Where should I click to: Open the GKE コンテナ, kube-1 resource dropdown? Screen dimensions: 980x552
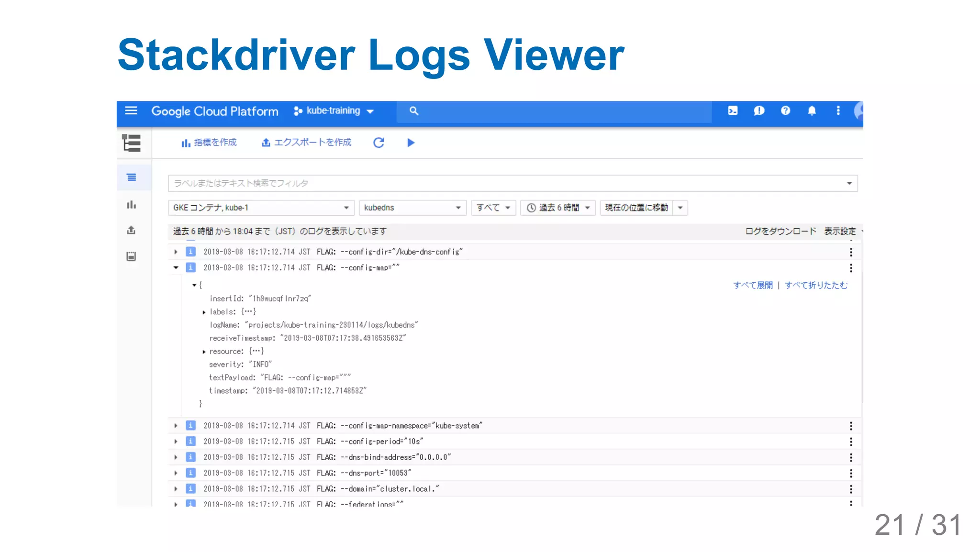point(261,208)
